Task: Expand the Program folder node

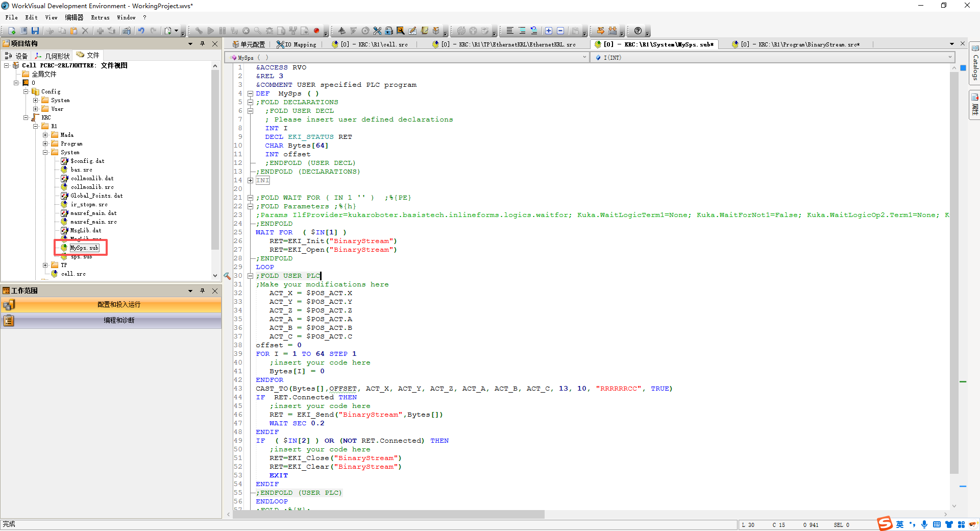Action: point(45,143)
